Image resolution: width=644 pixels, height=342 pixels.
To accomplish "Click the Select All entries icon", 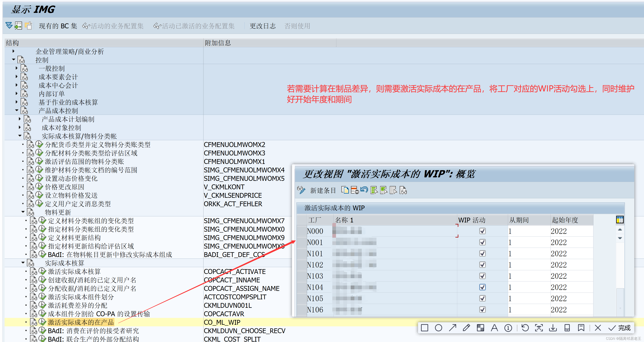I will [374, 190].
